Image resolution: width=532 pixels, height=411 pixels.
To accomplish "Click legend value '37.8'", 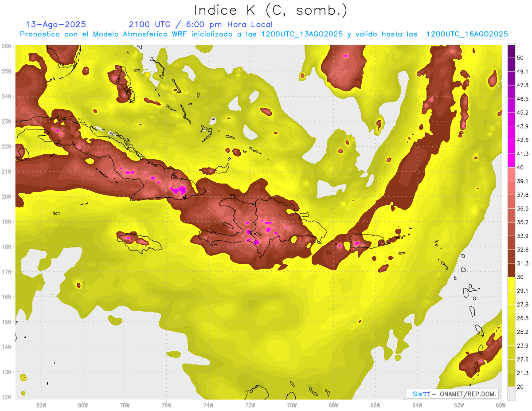I will (x=523, y=195).
